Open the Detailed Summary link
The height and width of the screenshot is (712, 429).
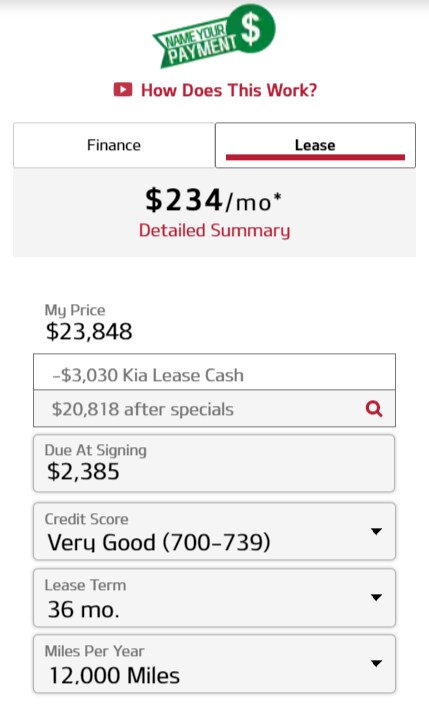click(214, 230)
